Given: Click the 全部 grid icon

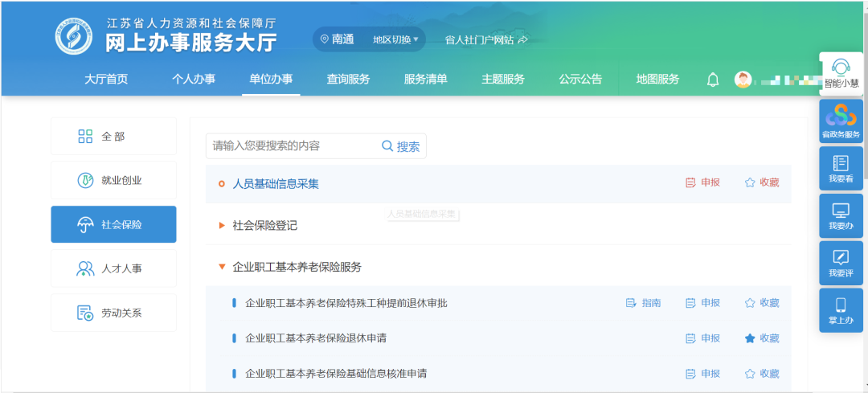Looking at the screenshot, I should (x=85, y=136).
